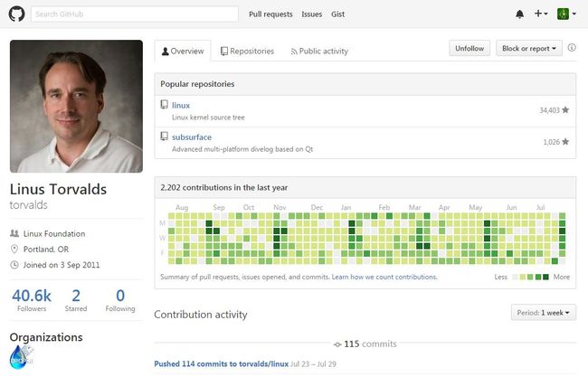Image resolution: width=588 pixels, height=377 pixels.
Task: Click the repository icon beside subsurface
Action: [x=165, y=136]
